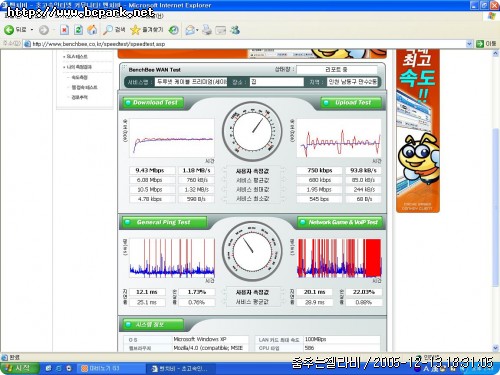Open the Home page icon
The height and width of the screenshot is (375, 500).
click(92, 30)
